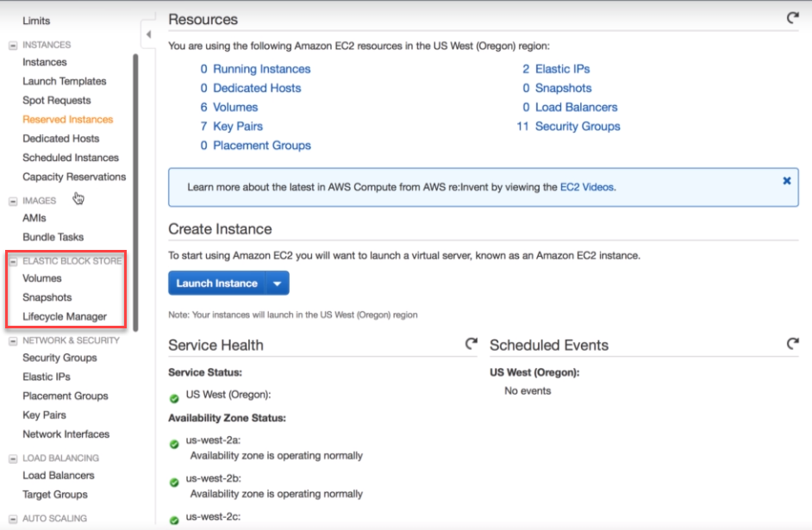Open the EC2 Videos link
This screenshot has height=530, width=812.
click(x=587, y=187)
